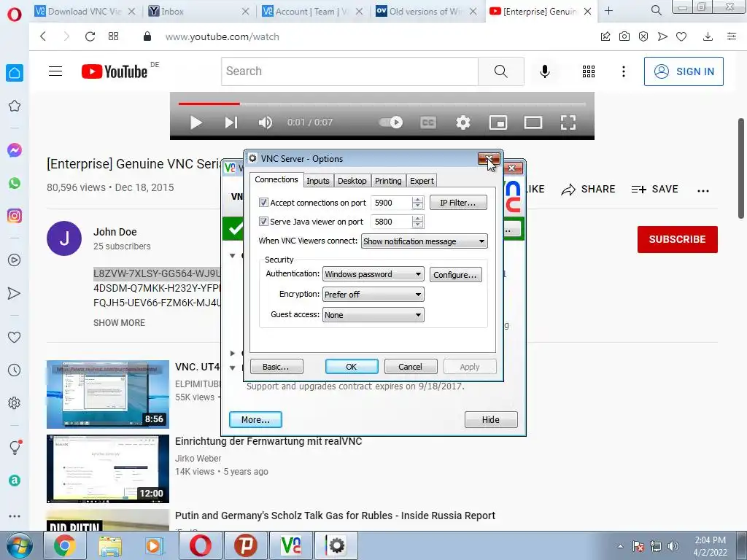Image resolution: width=747 pixels, height=560 pixels.
Task: Click reload page button
Action: click(90, 36)
